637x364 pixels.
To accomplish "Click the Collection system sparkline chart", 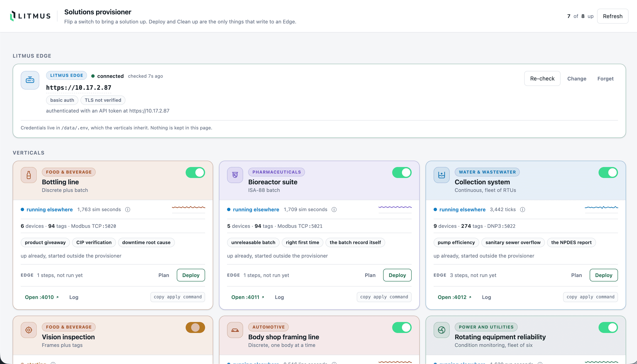I will pos(601,209).
